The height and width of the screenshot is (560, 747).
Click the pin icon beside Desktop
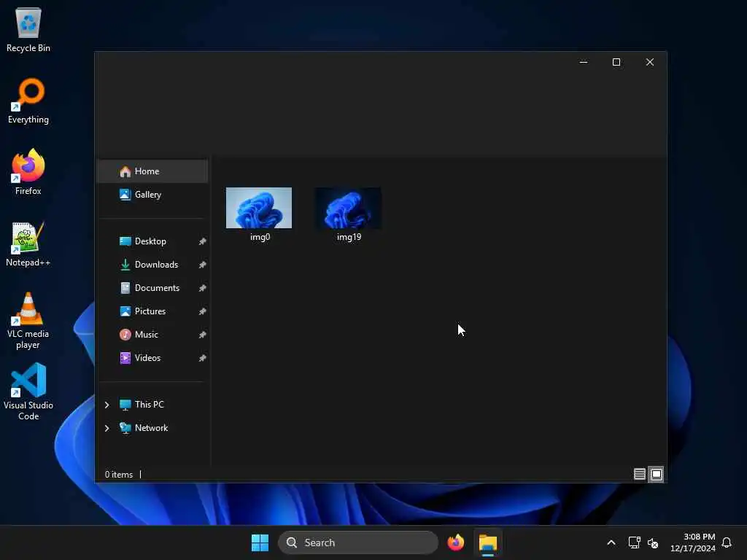[x=203, y=241]
